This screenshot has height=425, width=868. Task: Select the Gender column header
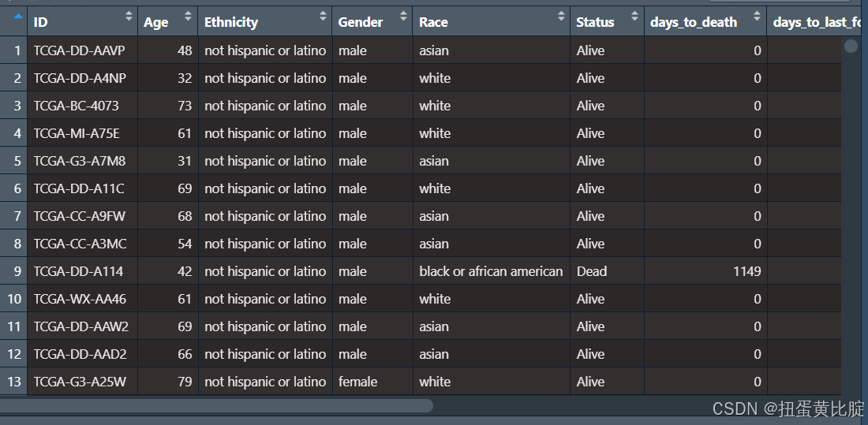372,21
